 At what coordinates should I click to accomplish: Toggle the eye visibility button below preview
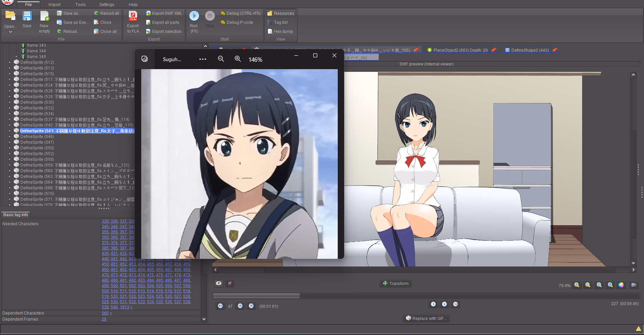[x=219, y=284]
